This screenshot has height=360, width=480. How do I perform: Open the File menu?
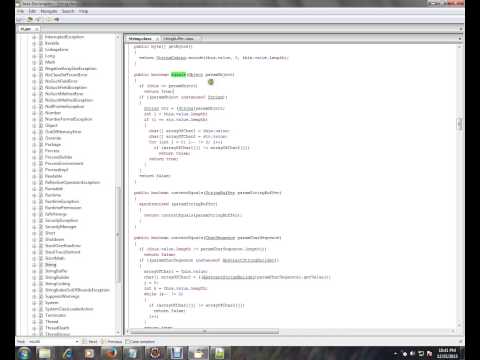click(21, 11)
